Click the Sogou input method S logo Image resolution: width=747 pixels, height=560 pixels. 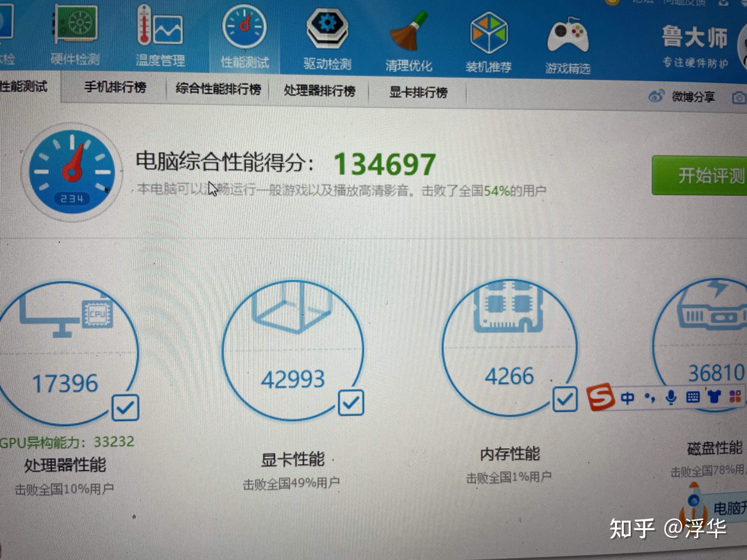[601, 397]
